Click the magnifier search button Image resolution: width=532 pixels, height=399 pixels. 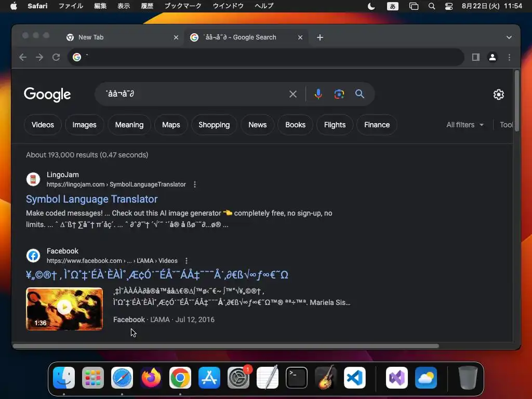(x=360, y=94)
